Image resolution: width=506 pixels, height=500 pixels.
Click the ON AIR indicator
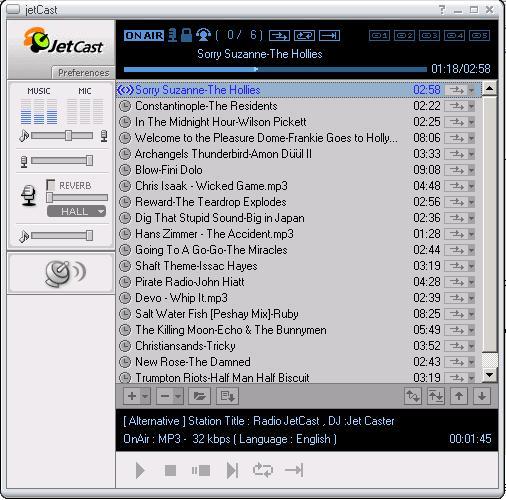(x=144, y=35)
